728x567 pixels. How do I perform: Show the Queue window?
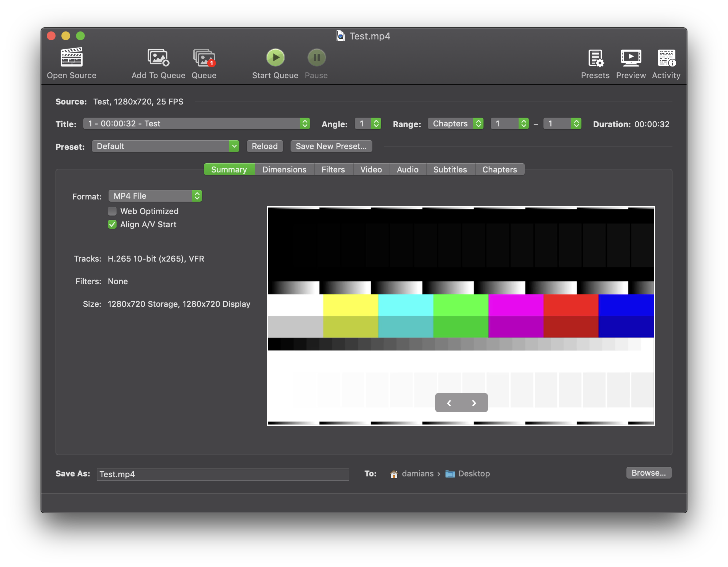204,57
